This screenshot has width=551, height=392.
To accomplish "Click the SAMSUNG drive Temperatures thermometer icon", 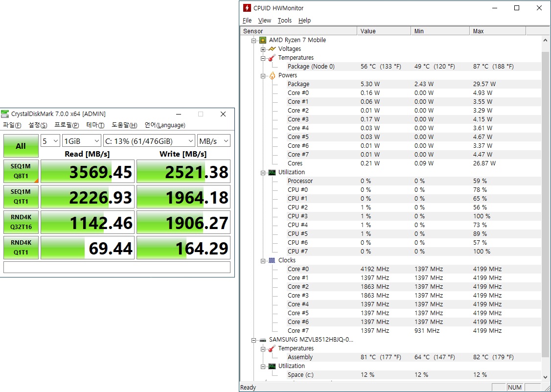I will (x=272, y=348).
